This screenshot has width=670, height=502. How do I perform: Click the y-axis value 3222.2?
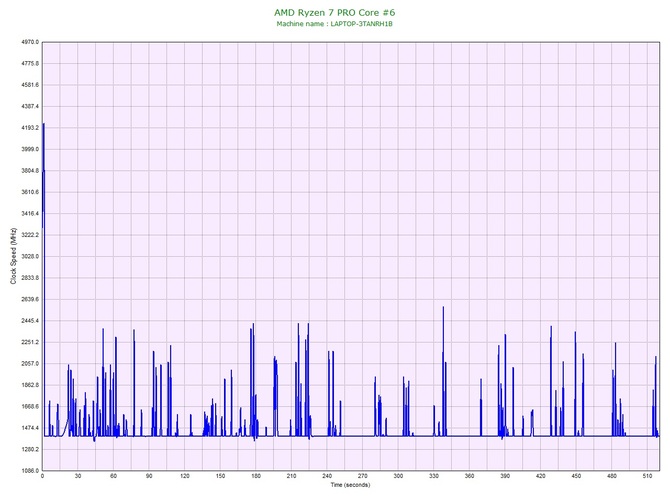[x=30, y=235]
